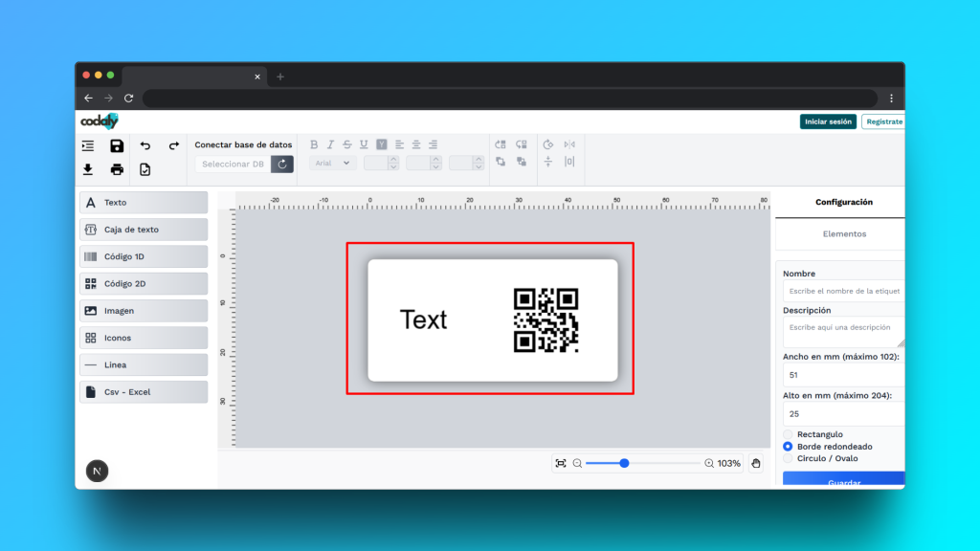Click the zoom slider handle
The image size is (980, 551).
pos(624,463)
